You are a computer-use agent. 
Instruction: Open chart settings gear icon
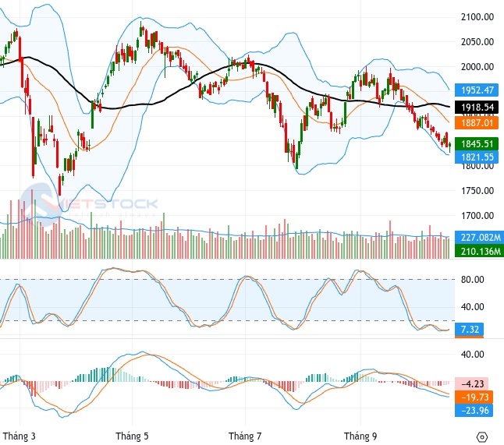[481, 436]
